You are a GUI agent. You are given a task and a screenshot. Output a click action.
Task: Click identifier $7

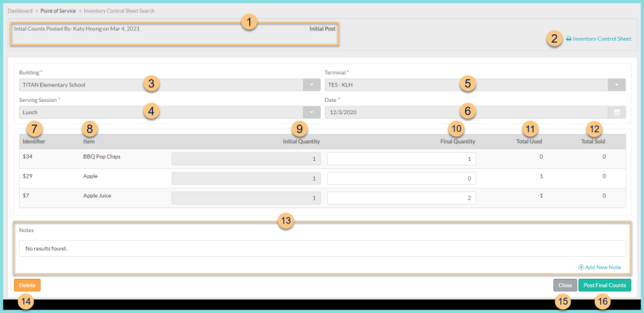tap(26, 196)
